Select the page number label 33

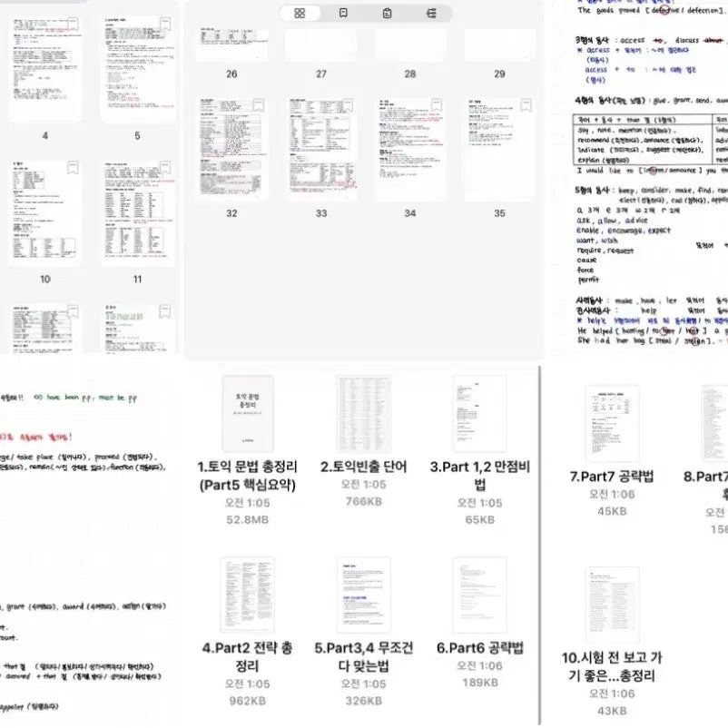coord(321,213)
